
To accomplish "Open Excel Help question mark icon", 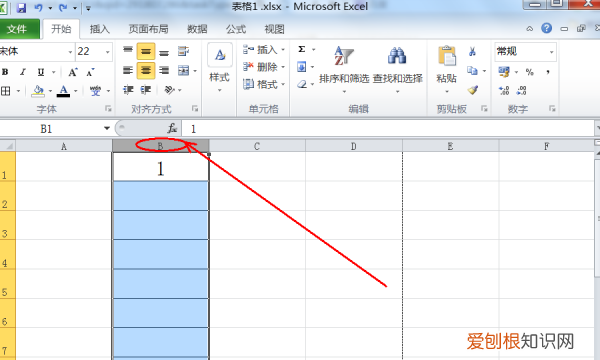I will click(x=546, y=28).
